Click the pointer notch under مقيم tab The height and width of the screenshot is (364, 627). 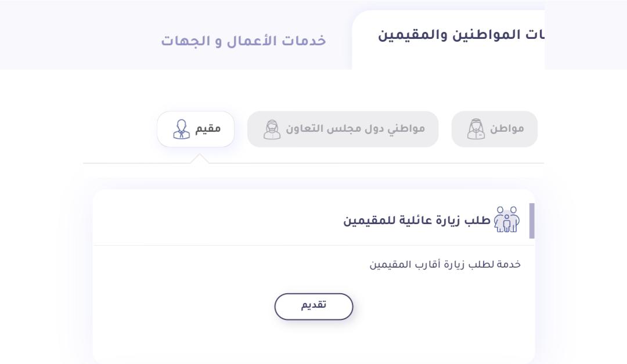click(x=200, y=159)
